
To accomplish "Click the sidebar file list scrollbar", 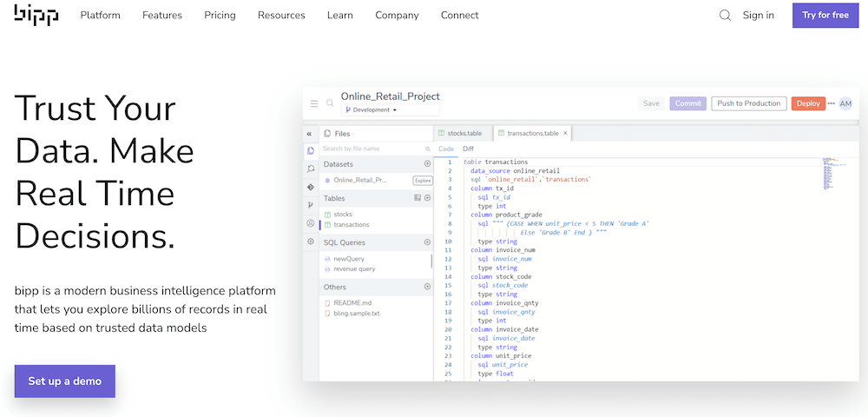I will (431, 261).
